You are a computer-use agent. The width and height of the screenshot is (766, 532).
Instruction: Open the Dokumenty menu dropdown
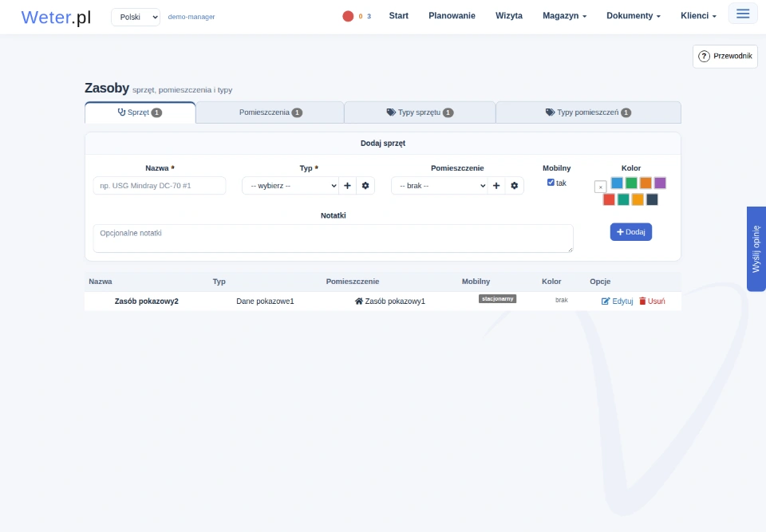pyautogui.click(x=633, y=16)
